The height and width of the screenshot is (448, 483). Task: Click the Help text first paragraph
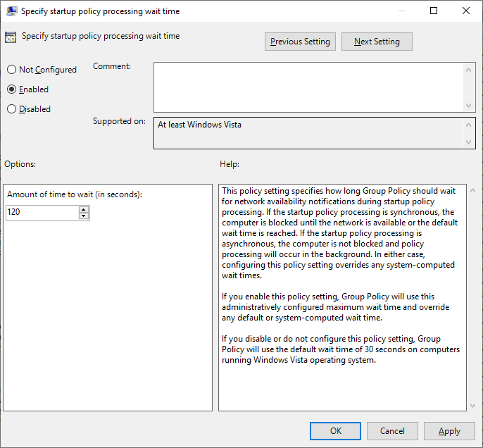pyautogui.click(x=339, y=233)
